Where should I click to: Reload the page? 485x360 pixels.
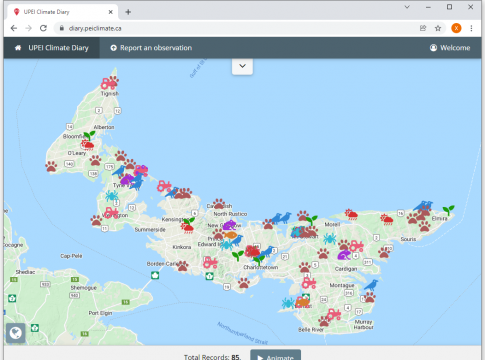tap(43, 28)
